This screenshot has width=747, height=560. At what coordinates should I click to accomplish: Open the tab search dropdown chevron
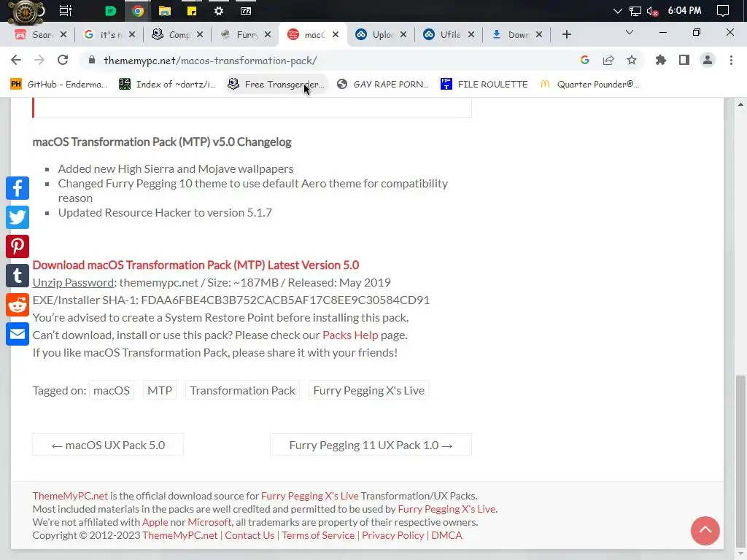coord(630,32)
